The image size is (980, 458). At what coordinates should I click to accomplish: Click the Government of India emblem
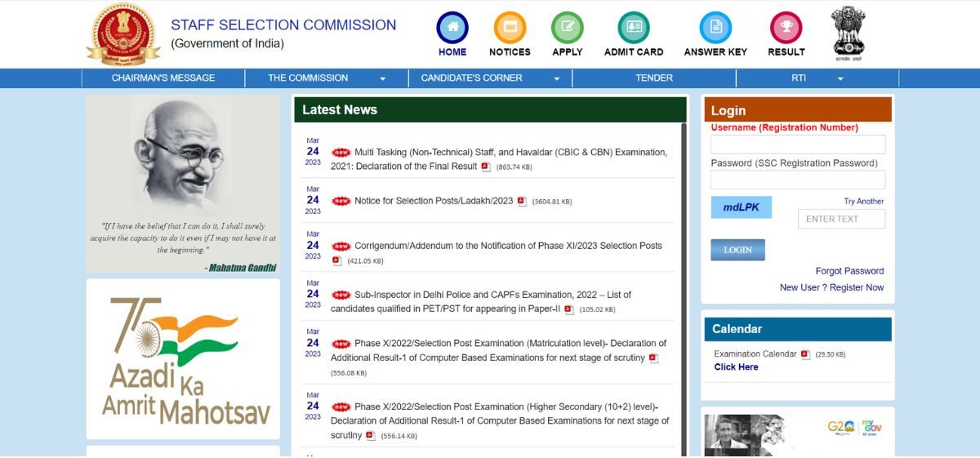[x=848, y=33]
